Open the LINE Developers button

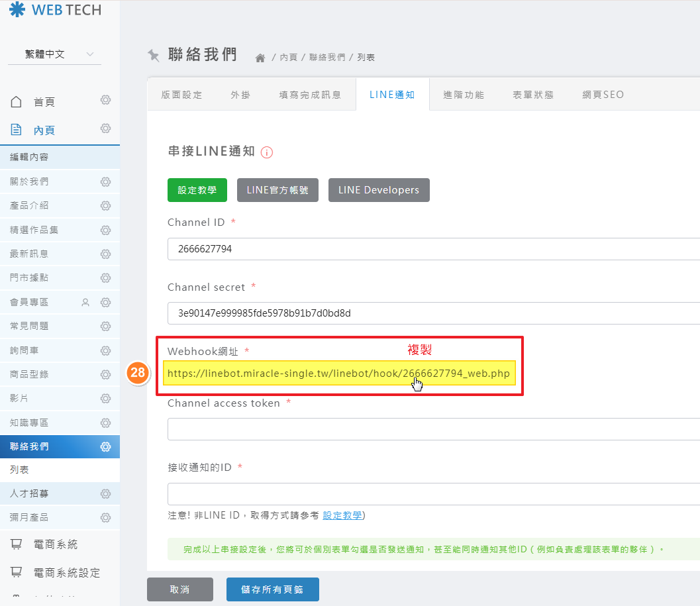(378, 190)
